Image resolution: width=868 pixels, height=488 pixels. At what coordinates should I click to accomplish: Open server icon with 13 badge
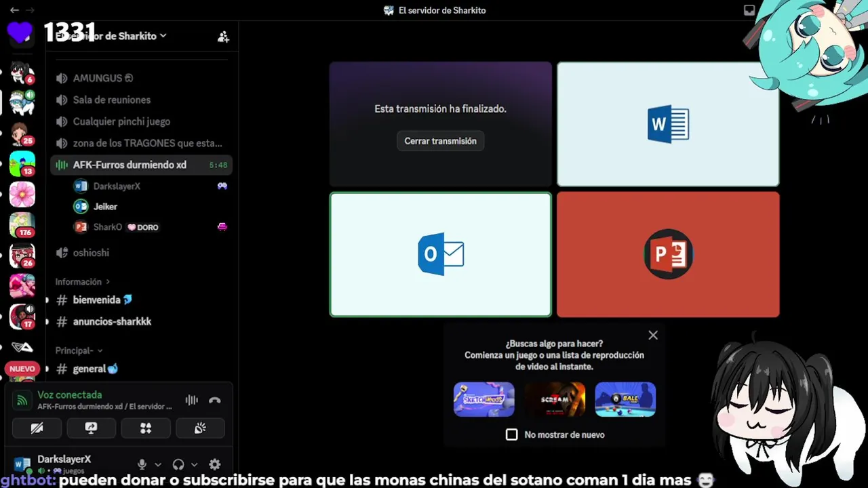(22, 164)
